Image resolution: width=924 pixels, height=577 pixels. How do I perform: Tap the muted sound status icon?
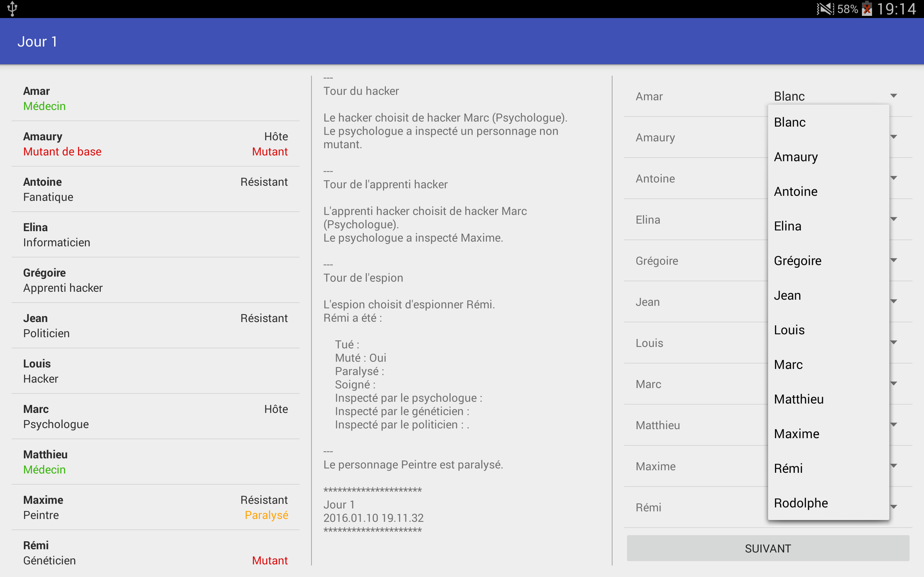[x=825, y=8]
